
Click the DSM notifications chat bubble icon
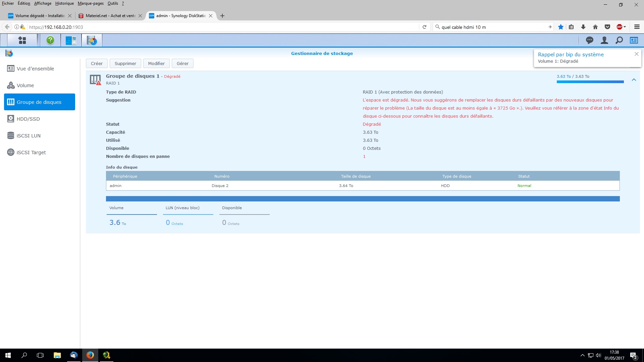click(589, 40)
